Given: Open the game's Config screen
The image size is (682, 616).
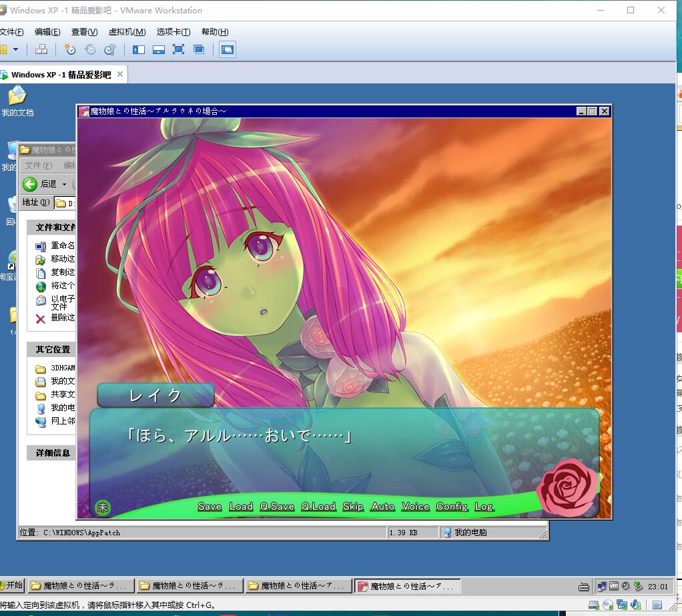Looking at the screenshot, I should tap(452, 507).
